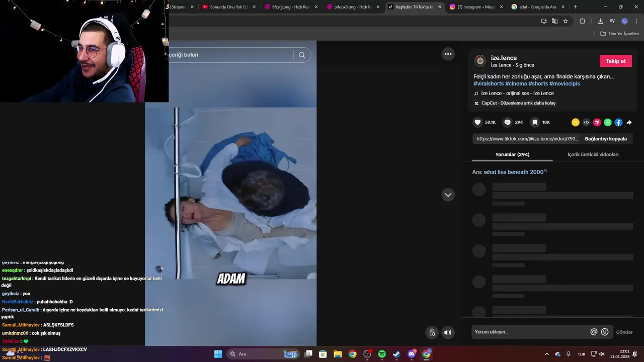Viewport: 644px width, 362px height.
Task: Focus the TikTok search field
Action: point(230,55)
